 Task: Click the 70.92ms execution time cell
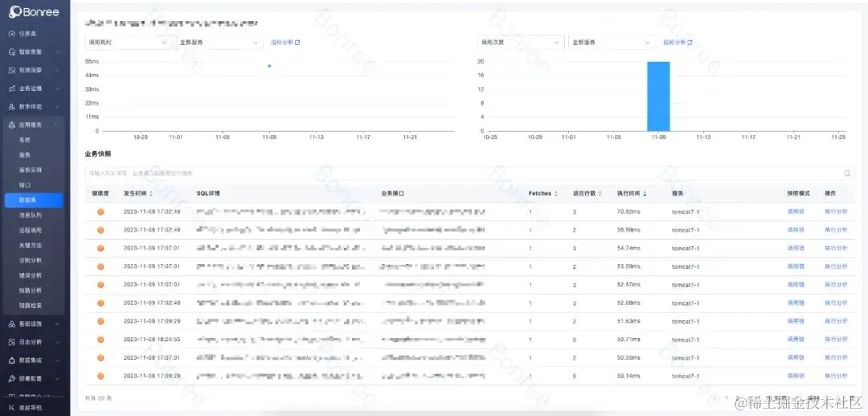[628, 212]
